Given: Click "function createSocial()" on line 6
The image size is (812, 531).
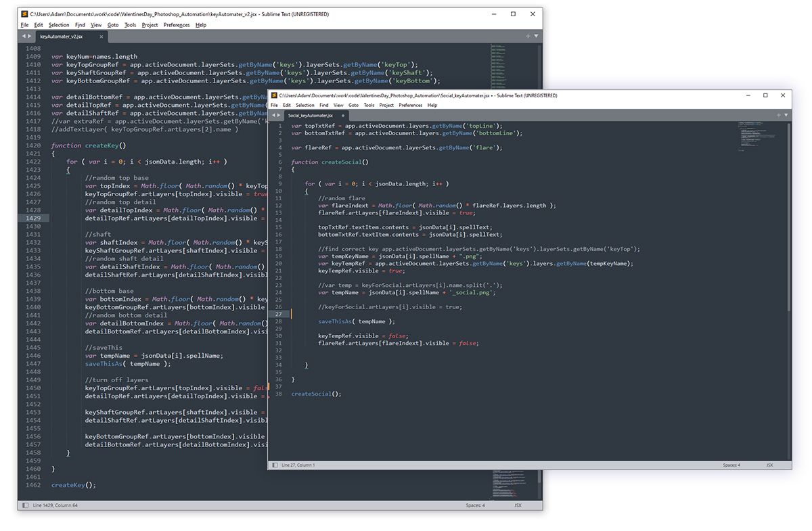Looking at the screenshot, I should pos(330,162).
